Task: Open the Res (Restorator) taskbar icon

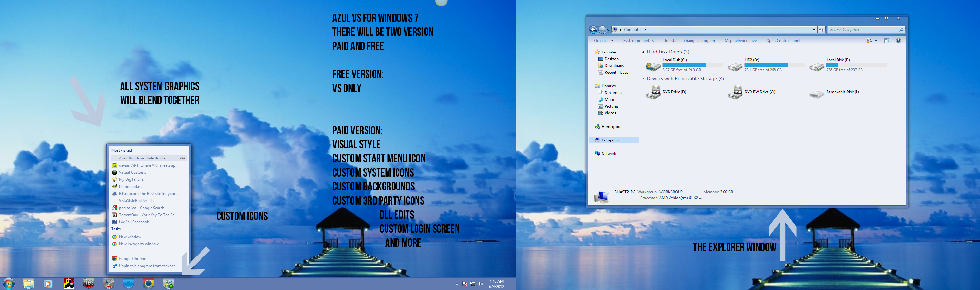Action: 89,284
